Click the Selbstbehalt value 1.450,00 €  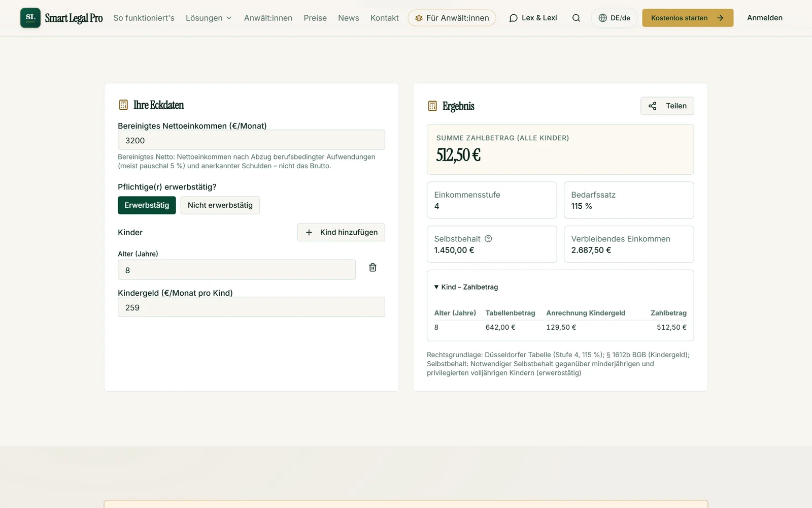click(x=454, y=250)
